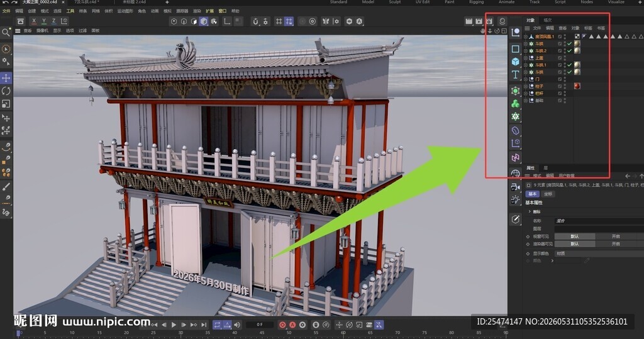Screen dimensions: 644x339
Task: Select the Rotate tool in left toolbar
Action: point(6,91)
